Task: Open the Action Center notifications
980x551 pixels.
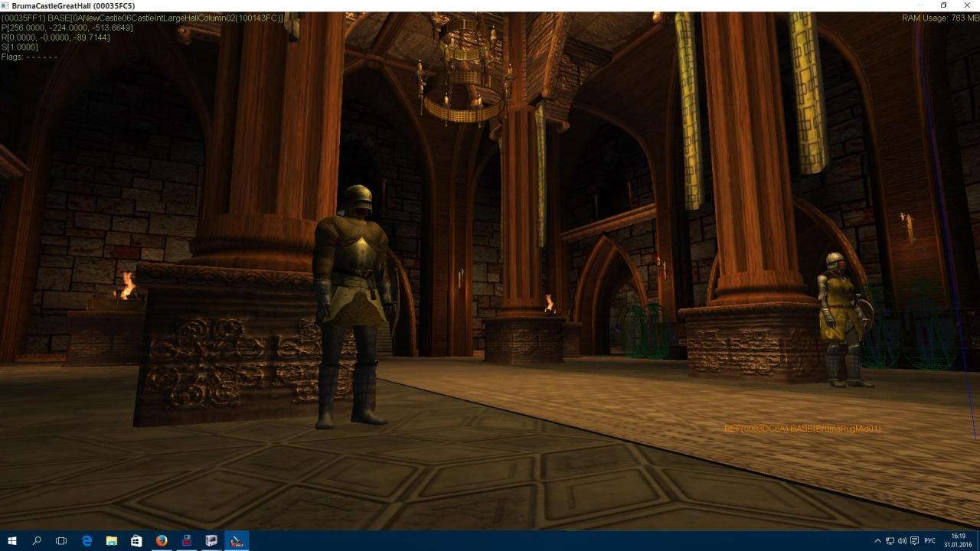Action: point(914,541)
